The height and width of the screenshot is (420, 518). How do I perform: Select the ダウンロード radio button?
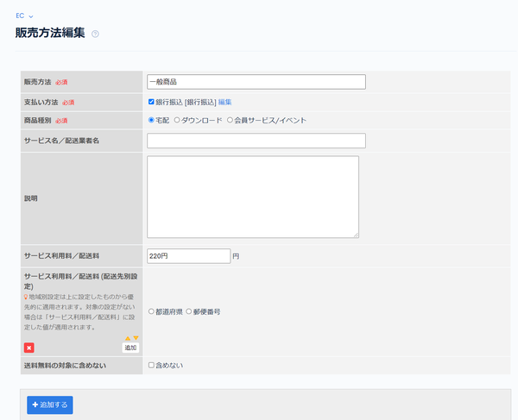(177, 120)
